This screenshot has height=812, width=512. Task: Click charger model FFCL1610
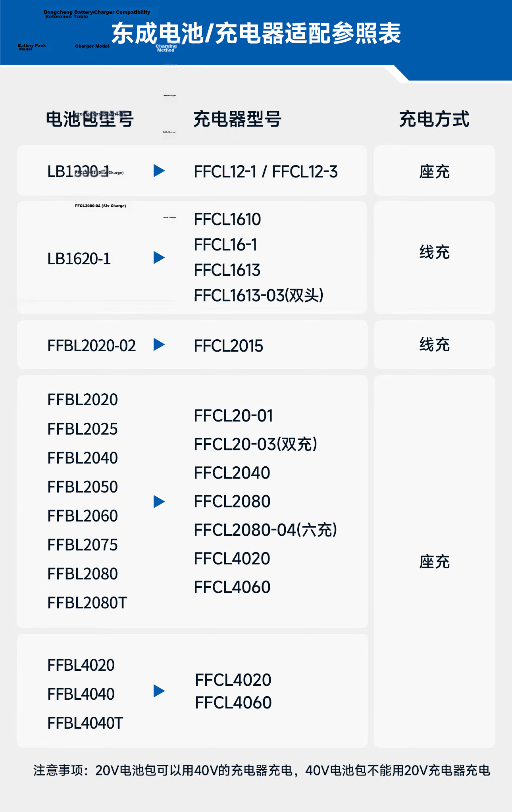[227, 219]
